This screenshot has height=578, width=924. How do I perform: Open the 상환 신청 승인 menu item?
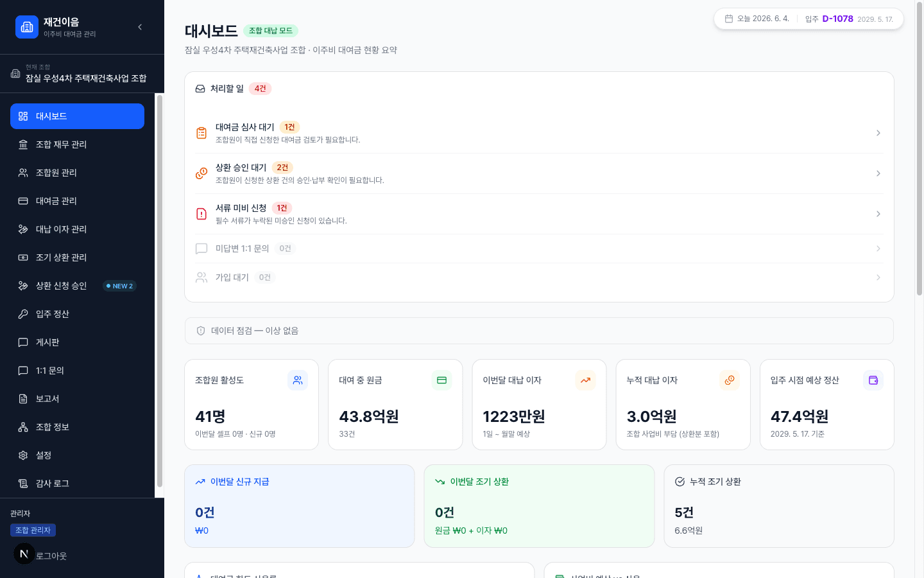click(77, 286)
